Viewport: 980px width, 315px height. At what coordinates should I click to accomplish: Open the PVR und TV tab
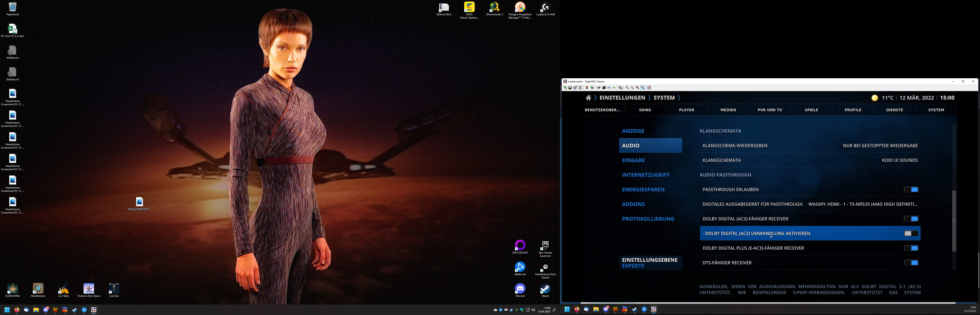[770, 110]
